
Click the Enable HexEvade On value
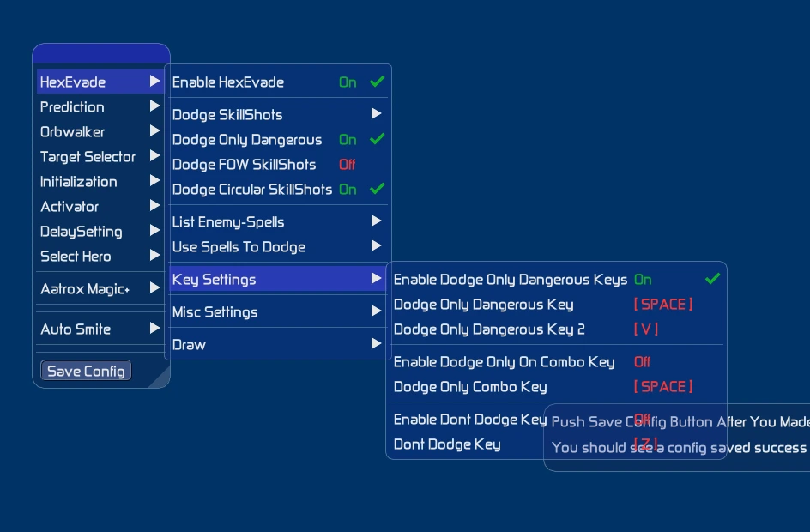pos(348,82)
